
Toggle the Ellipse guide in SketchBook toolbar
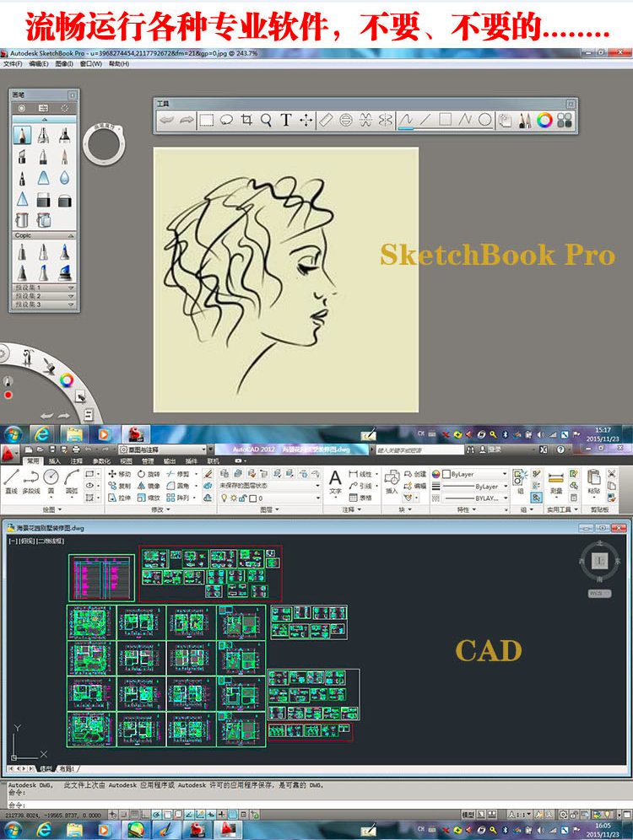pos(346,120)
